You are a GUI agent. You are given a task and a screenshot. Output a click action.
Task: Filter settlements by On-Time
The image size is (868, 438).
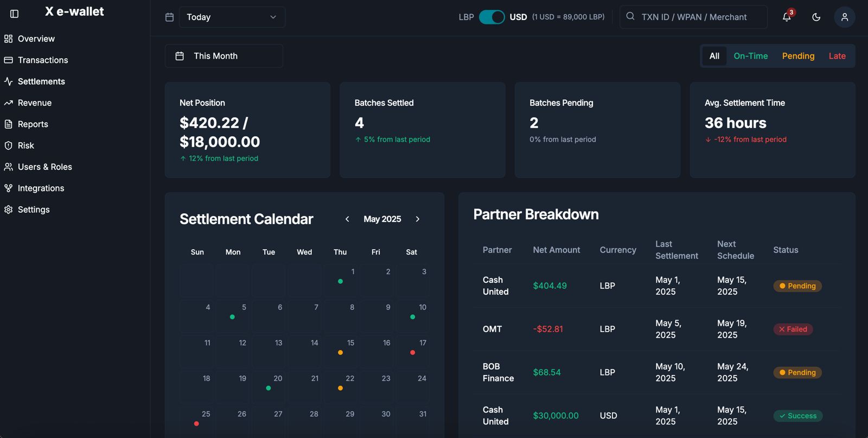point(750,56)
